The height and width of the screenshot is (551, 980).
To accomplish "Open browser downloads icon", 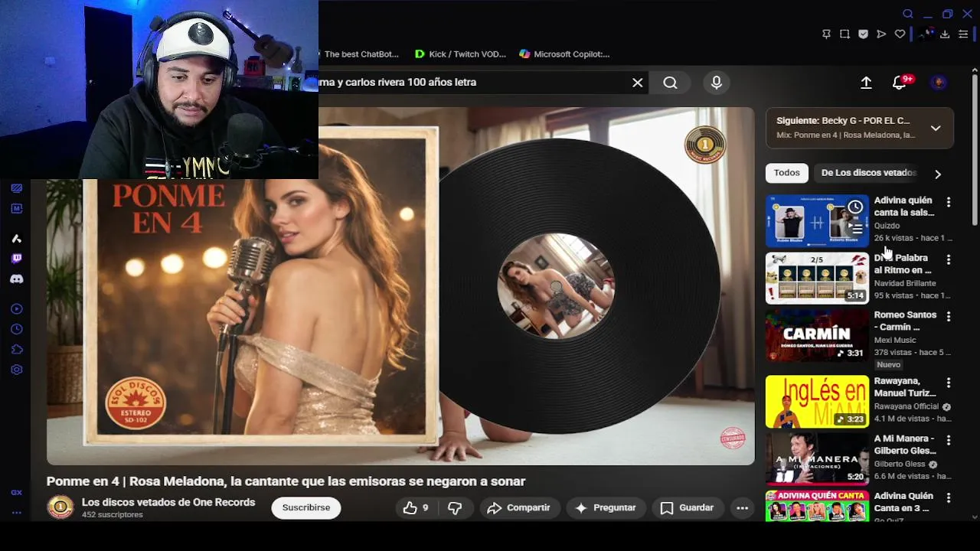I will point(945,34).
